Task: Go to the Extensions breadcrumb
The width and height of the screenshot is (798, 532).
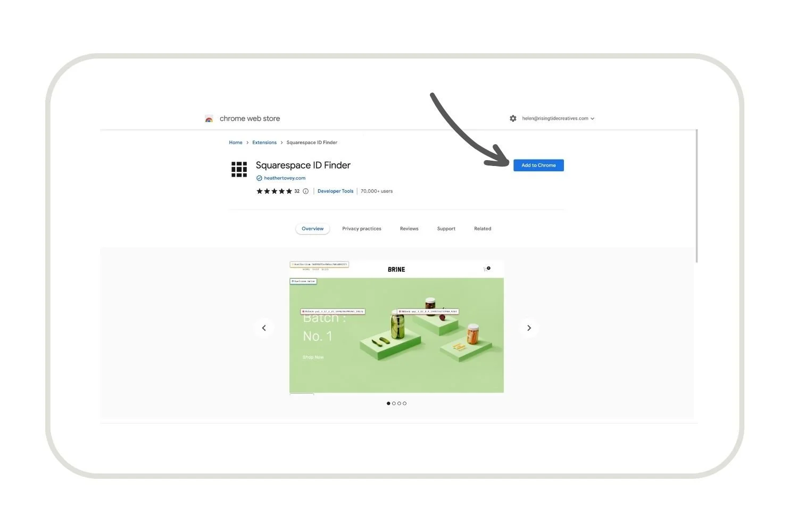Action: click(x=264, y=143)
